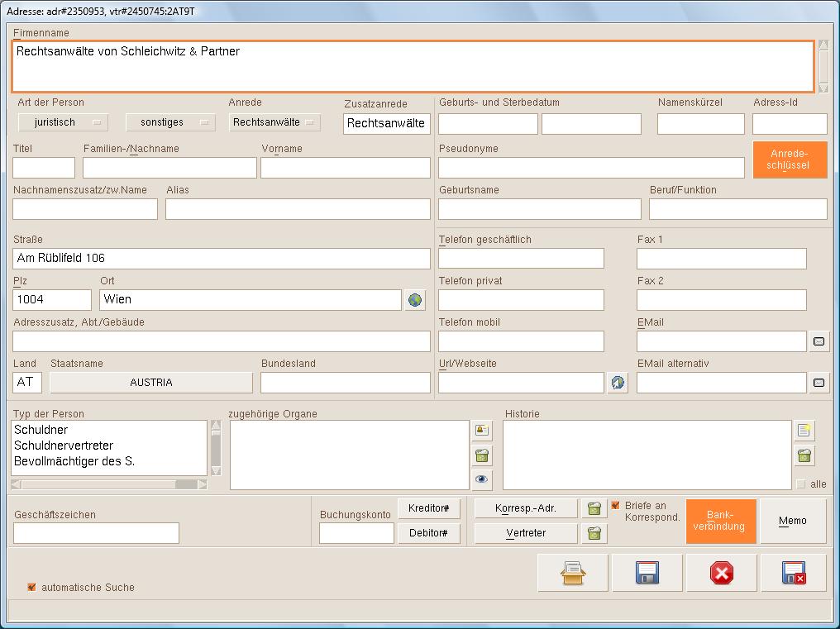Click Typ der Person list scroll-up arrow
Image resolution: width=840 pixels, height=629 pixels.
click(x=216, y=426)
